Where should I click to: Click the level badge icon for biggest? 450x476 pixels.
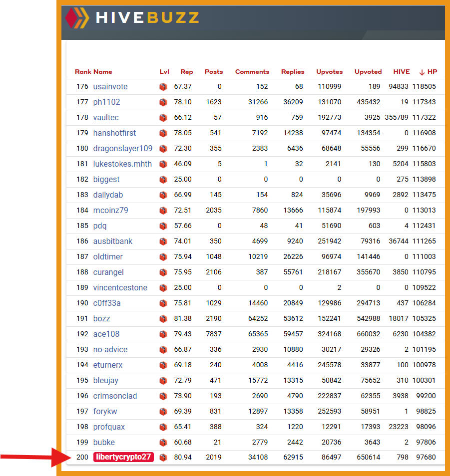tap(163, 180)
